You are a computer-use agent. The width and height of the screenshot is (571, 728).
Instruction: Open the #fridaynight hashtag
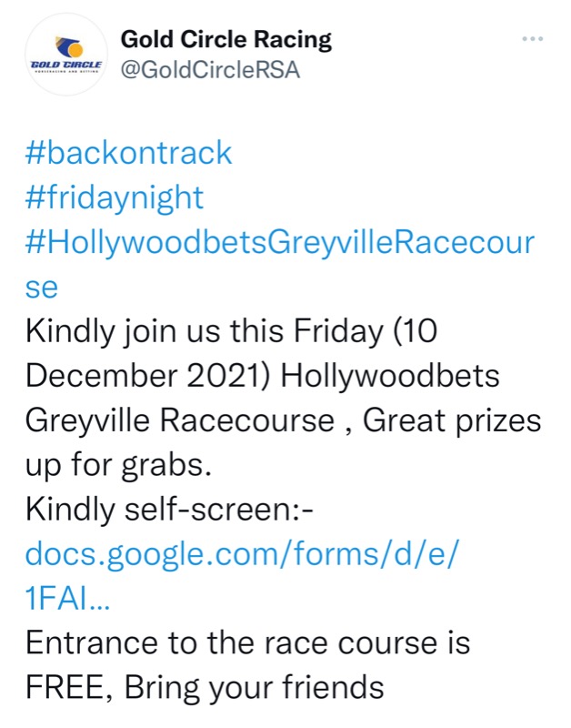point(115,197)
